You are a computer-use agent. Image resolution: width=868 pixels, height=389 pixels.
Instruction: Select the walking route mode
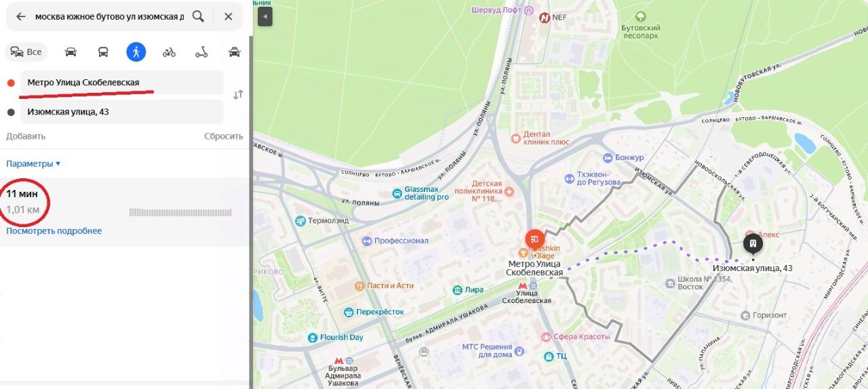point(136,52)
